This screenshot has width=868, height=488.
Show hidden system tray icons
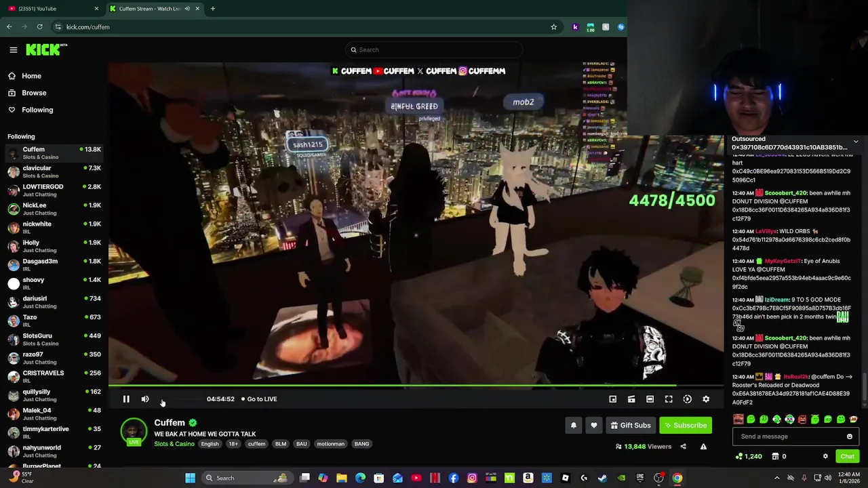coord(777,478)
